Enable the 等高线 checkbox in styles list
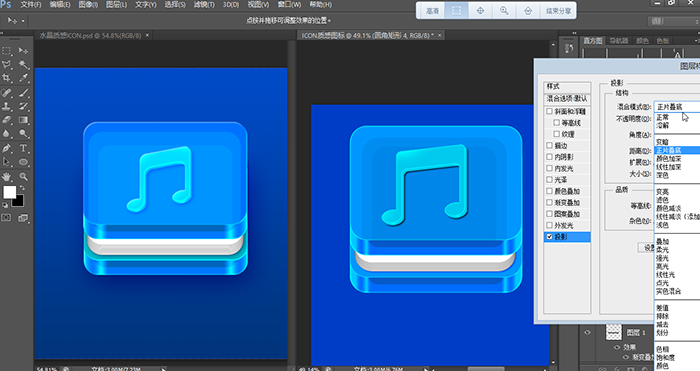 click(x=556, y=122)
